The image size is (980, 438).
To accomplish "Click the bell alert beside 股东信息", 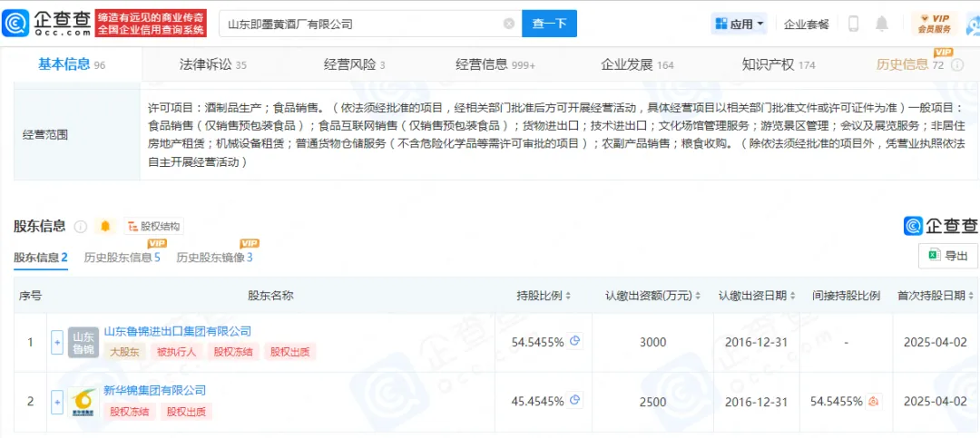I will pos(105,226).
